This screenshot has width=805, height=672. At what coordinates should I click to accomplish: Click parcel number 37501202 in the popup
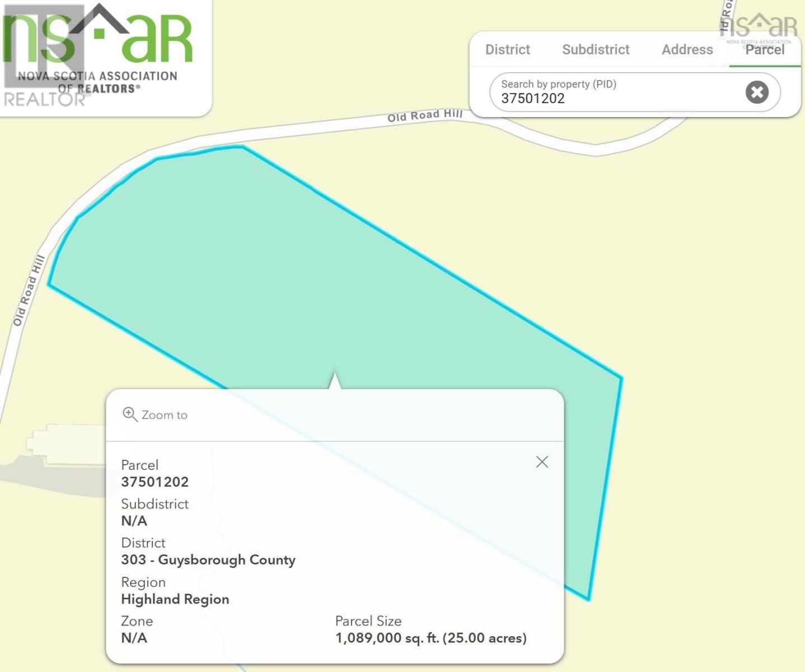coord(155,482)
